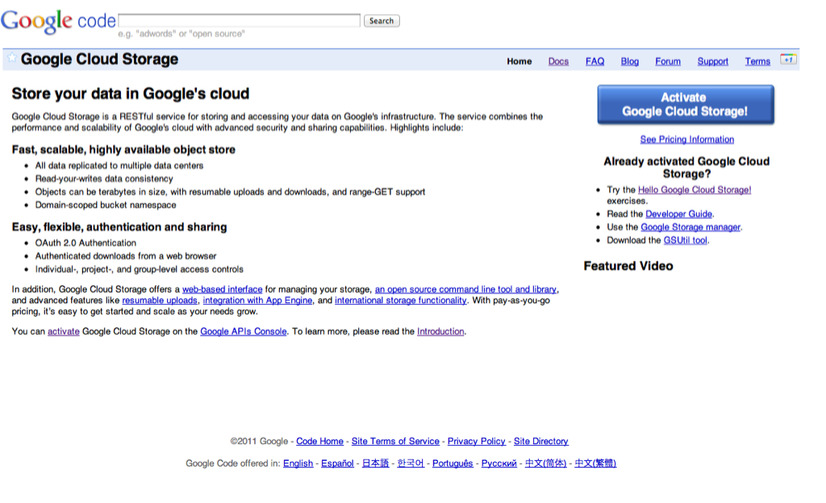Click the activate link in paragraph
The image size is (826, 503).
point(63,331)
